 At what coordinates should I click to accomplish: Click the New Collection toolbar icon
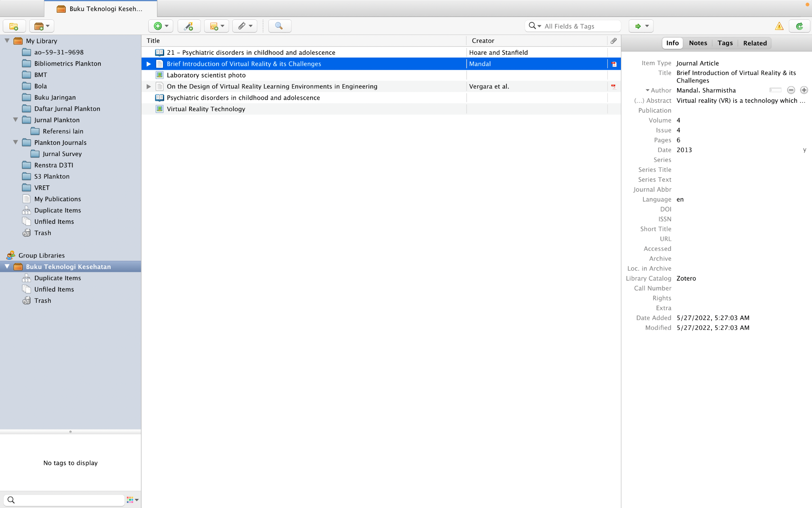point(14,26)
